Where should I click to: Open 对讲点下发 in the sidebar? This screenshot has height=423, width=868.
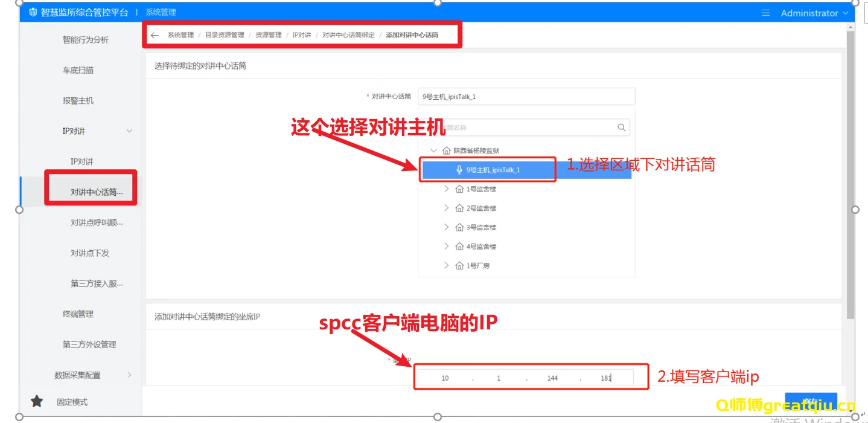[90, 253]
